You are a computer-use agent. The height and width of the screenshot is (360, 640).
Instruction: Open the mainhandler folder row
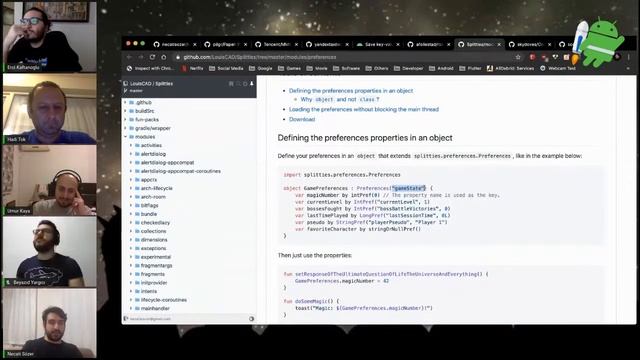pyautogui.click(x=189, y=308)
